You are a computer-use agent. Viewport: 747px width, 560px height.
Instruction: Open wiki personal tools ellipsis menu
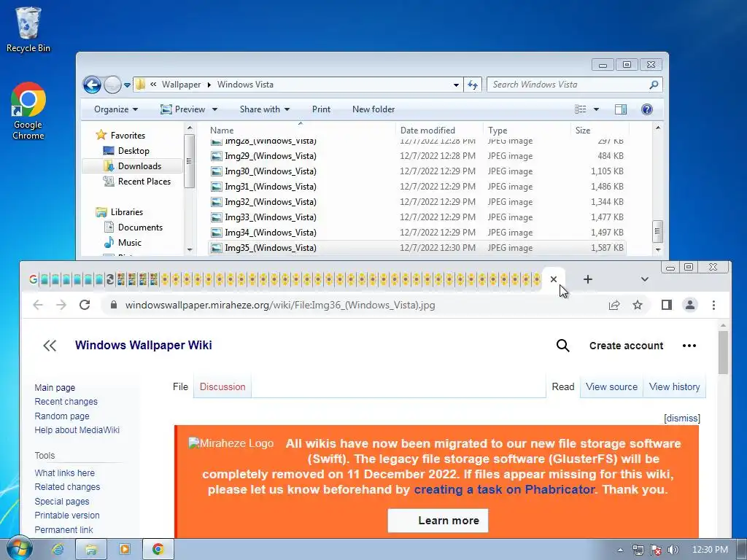click(x=689, y=345)
